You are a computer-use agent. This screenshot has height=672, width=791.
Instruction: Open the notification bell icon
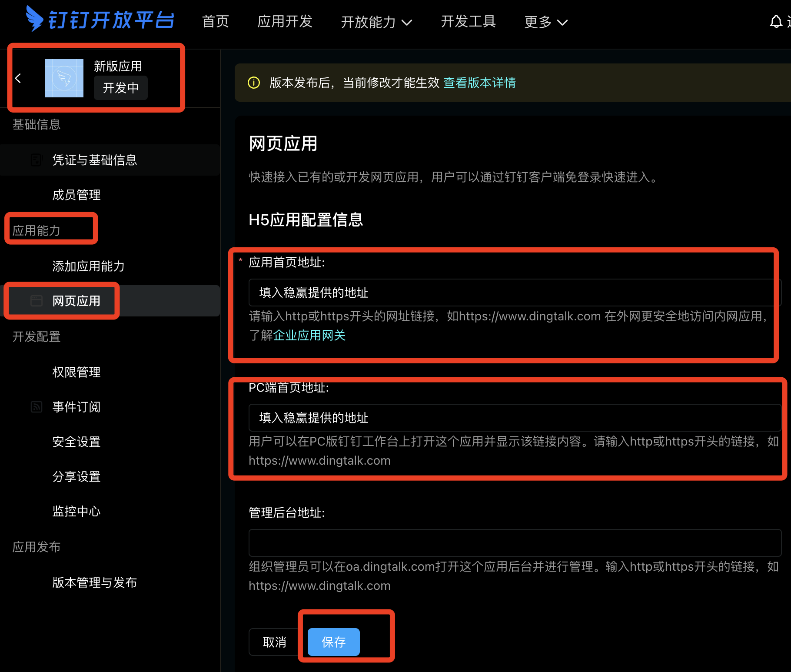[776, 21]
